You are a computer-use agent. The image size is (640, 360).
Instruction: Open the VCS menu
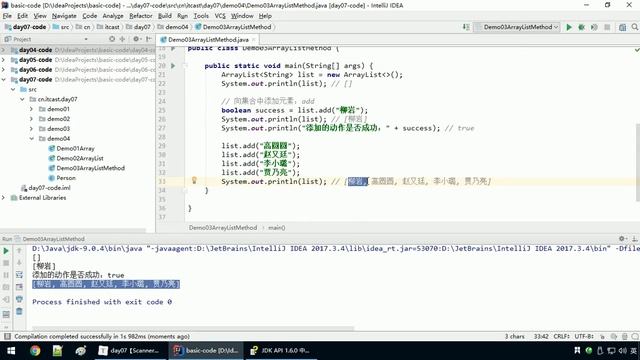click(220, 16)
